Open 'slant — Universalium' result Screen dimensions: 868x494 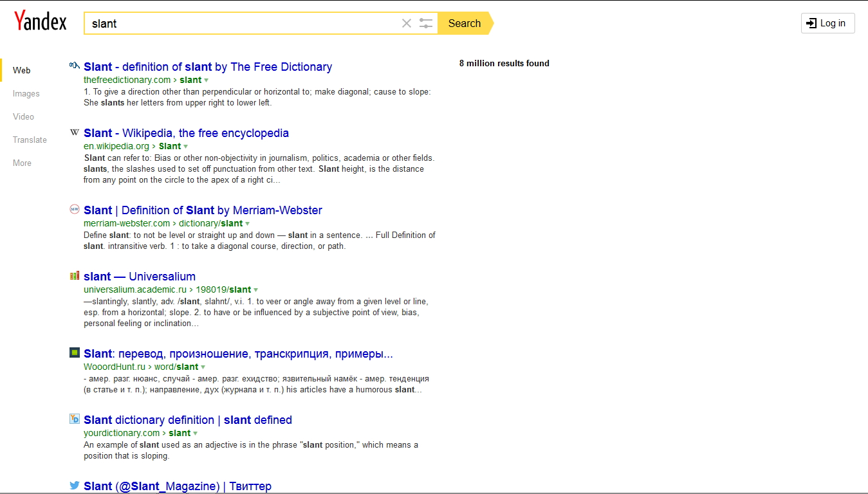click(x=140, y=277)
